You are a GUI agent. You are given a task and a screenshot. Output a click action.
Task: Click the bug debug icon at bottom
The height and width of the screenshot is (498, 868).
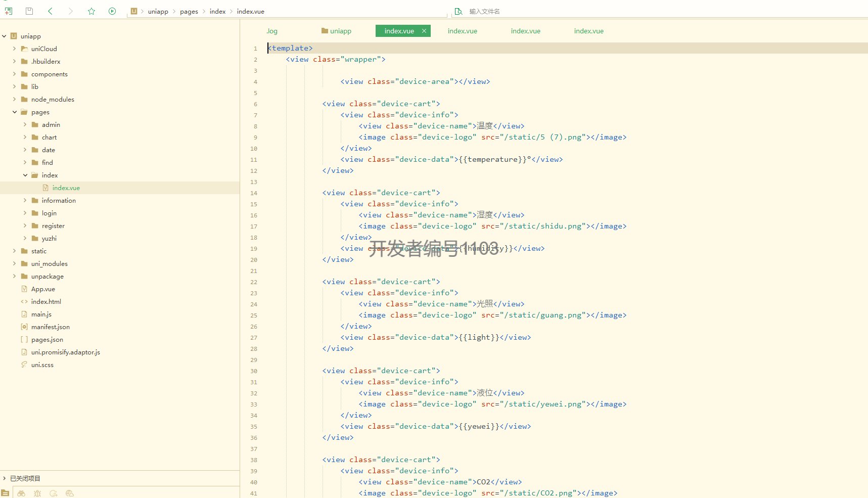(37, 493)
